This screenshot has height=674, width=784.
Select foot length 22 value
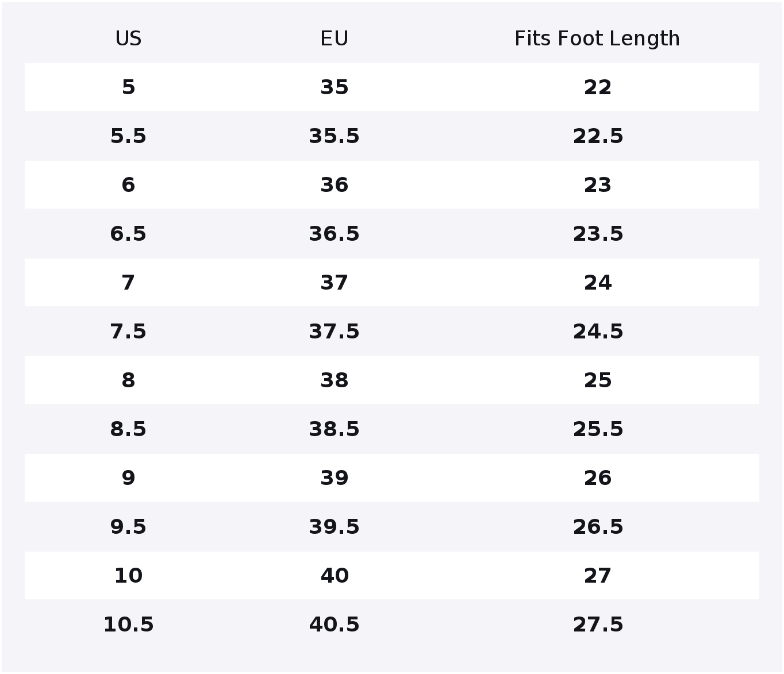(x=597, y=87)
